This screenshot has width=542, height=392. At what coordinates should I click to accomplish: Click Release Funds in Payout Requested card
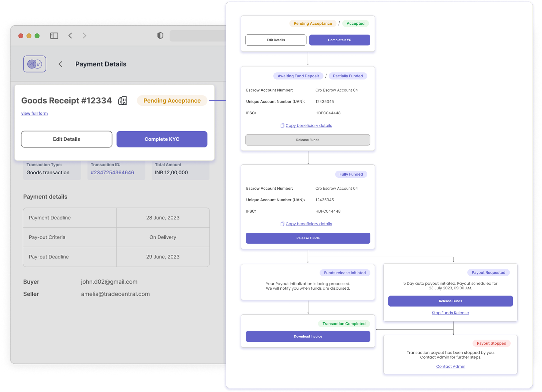click(x=451, y=301)
